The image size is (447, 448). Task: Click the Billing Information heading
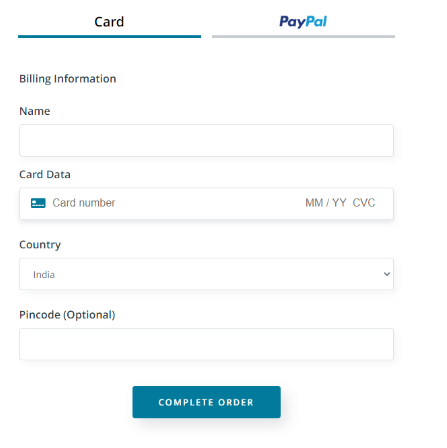[x=68, y=79]
